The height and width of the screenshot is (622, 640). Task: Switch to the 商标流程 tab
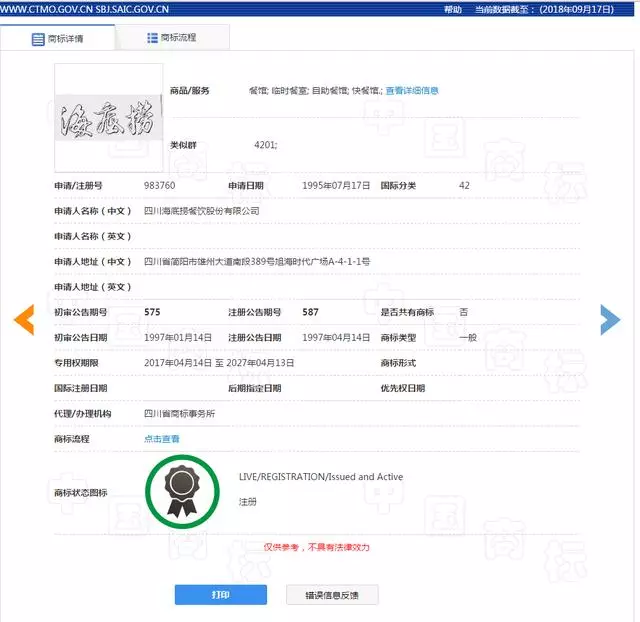[x=172, y=38]
